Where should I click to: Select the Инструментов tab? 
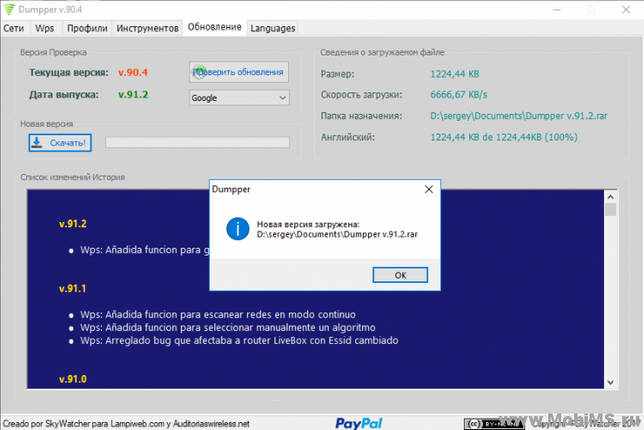(x=147, y=28)
